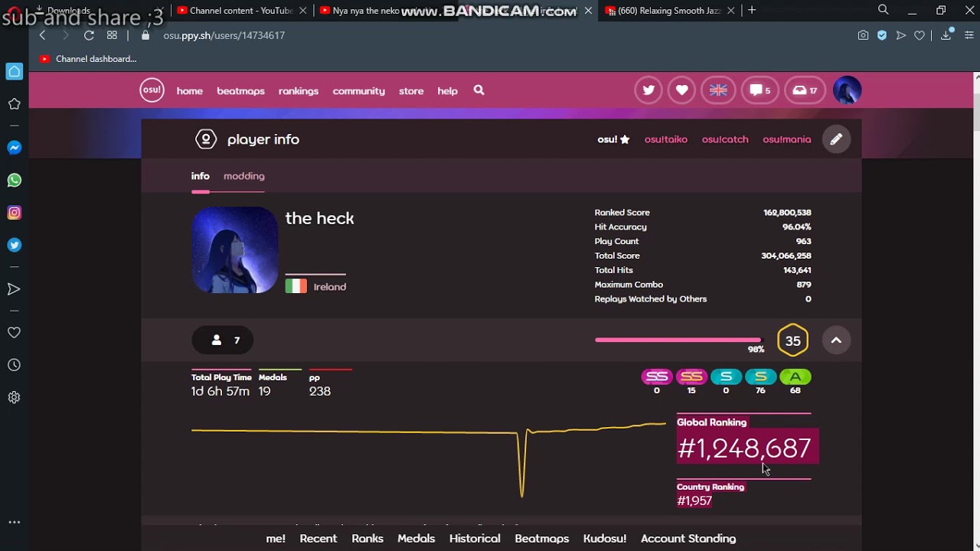Switch to osu!taiko mode
Image resolution: width=980 pixels, height=551 pixels.
[x=666, y=139]
